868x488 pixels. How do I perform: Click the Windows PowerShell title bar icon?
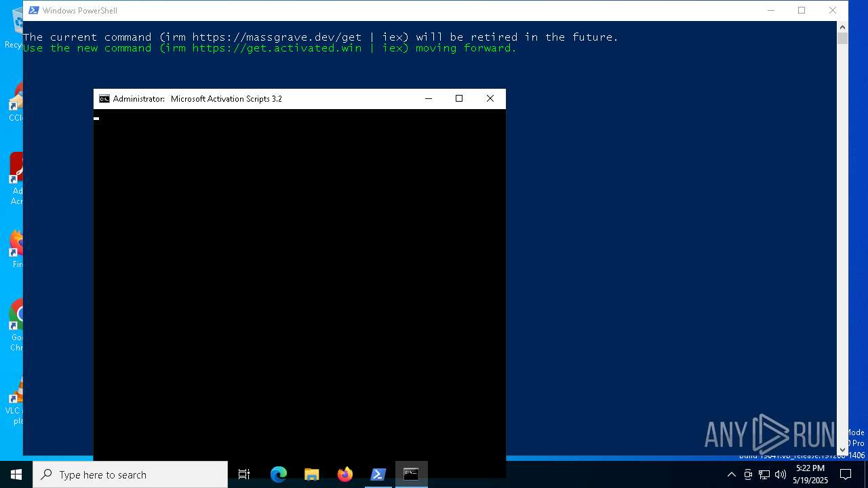33,10
